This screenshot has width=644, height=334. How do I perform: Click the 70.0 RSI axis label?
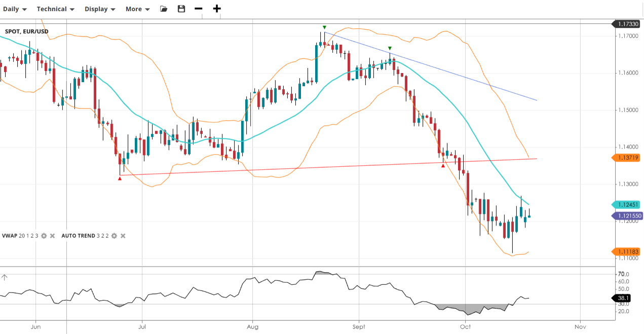[623, 274]
